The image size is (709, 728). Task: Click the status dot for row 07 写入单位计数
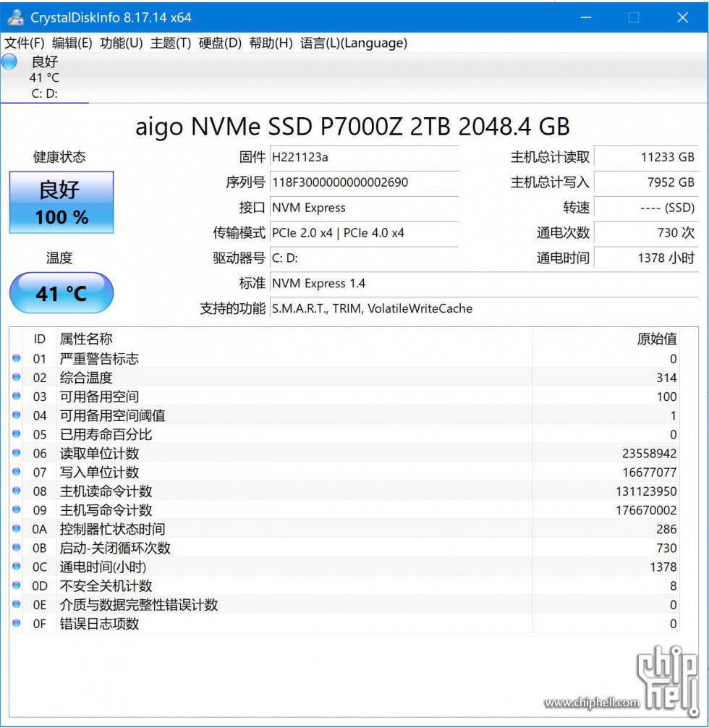point(16,472)
